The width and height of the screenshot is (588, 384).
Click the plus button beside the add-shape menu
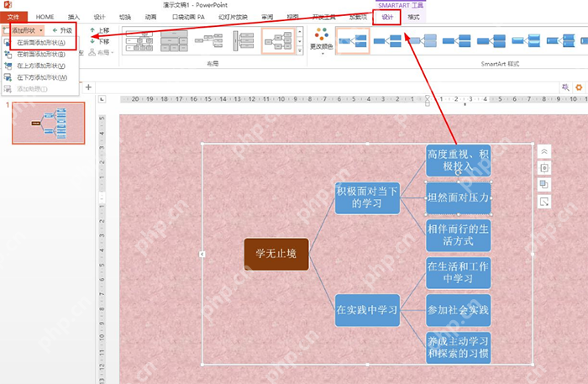(88, 87)
